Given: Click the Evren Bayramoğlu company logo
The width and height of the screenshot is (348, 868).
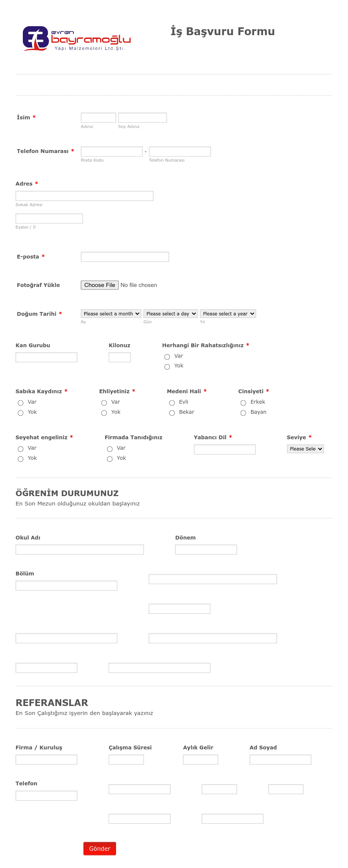Looking at the screenshot, I should (x=77, y=38).
